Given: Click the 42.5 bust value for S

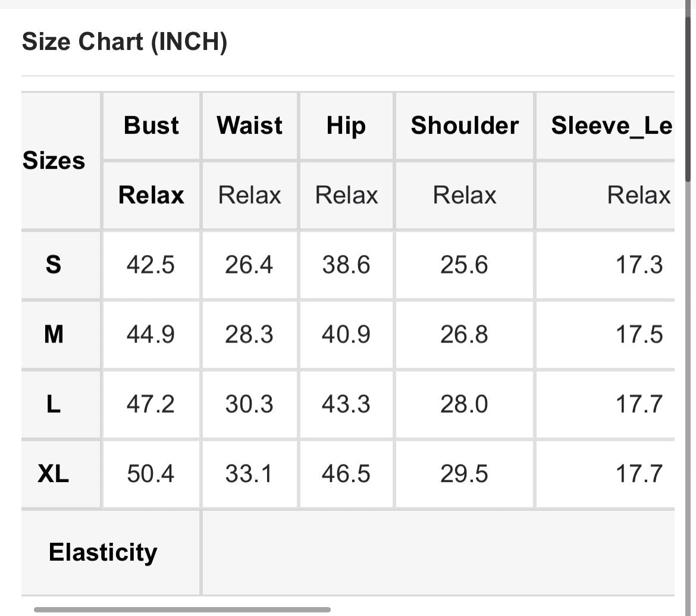Looking at the screenshot, I should (151, 265).
